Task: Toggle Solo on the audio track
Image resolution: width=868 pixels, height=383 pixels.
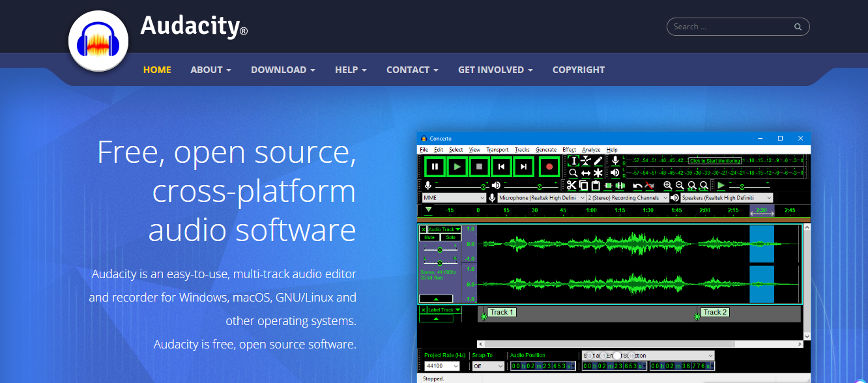Action: (450, 238)
